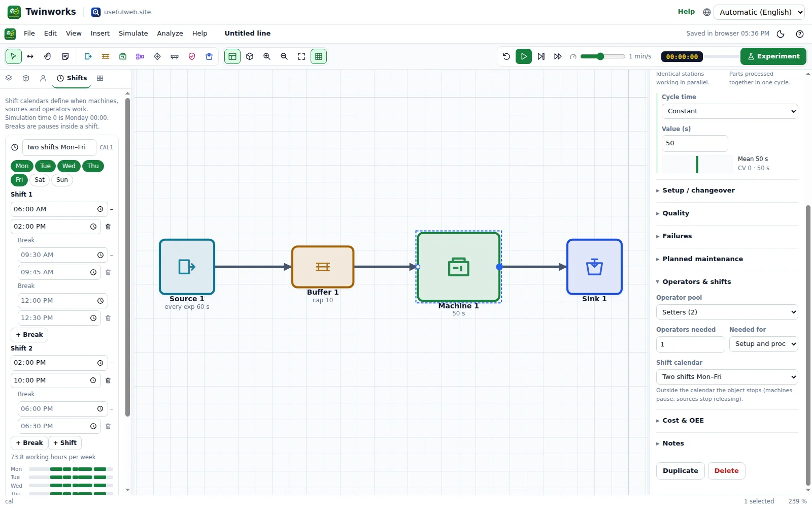Insert a Source node from the toolbar
Viewport: 812px width, 508px height.
coord(88,56)
